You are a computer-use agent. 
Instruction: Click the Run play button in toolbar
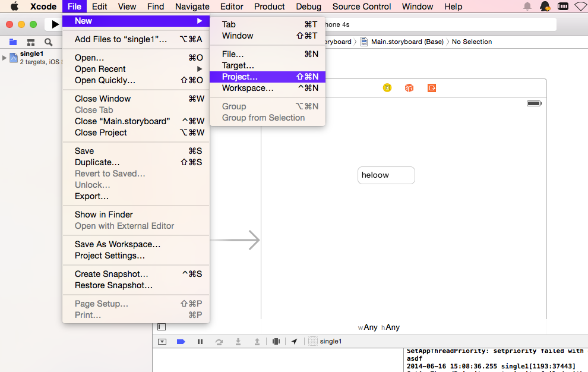pyautogui.click(x=55, y=24)
